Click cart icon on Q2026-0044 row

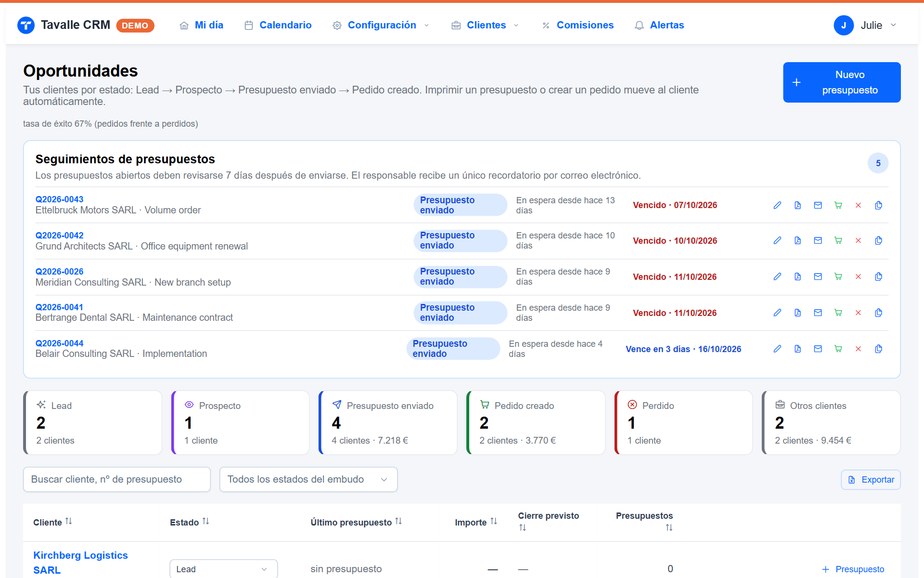[838, 349]
